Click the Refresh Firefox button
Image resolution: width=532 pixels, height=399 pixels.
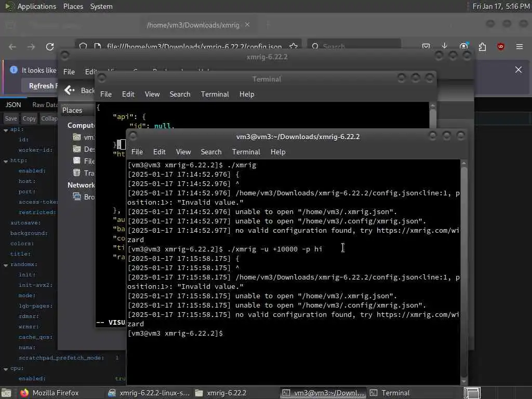pyautogui.click(x=40, y=86)
